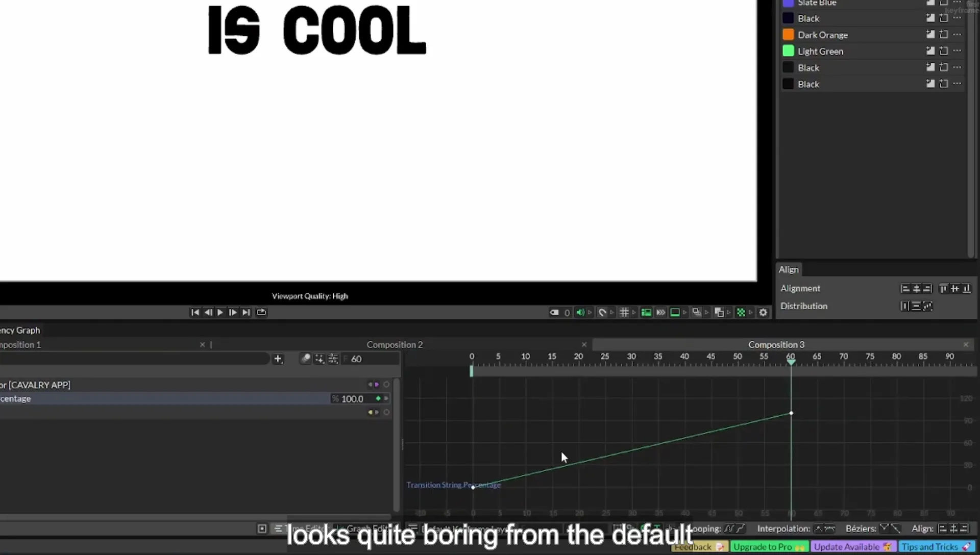Open more options for Dark Orange

tap(957, 34)
